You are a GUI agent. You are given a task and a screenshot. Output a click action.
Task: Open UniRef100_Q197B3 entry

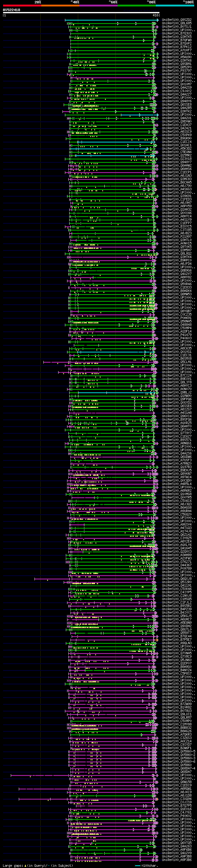177,467
